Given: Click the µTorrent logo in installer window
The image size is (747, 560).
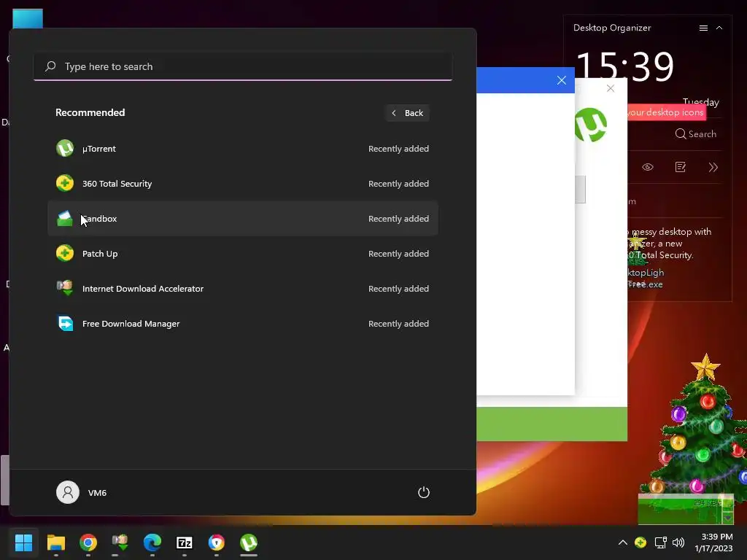Looking at the screenshot, I should (591, 125).
